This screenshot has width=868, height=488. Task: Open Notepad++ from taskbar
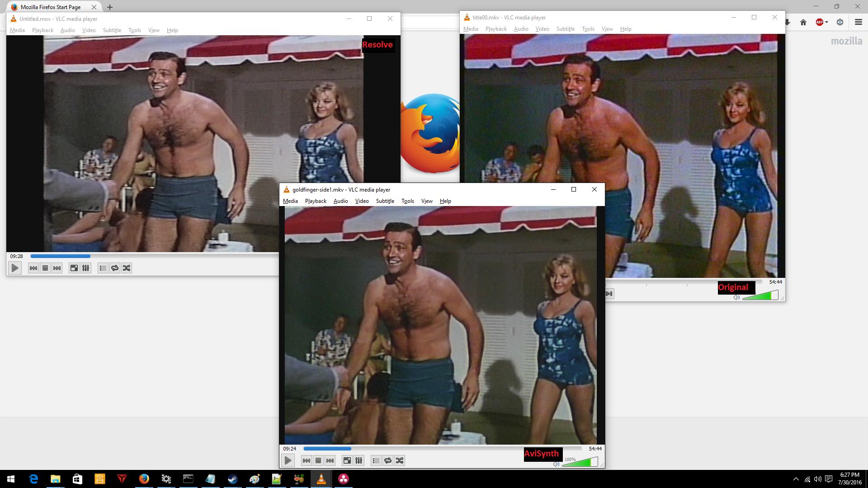[x=277, y=479]
